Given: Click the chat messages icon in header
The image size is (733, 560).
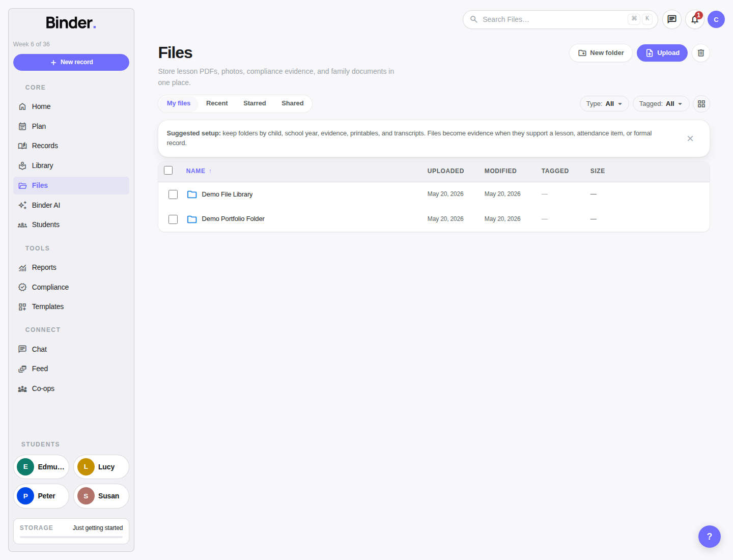Looking at the screenshot, I should point(672,19).
